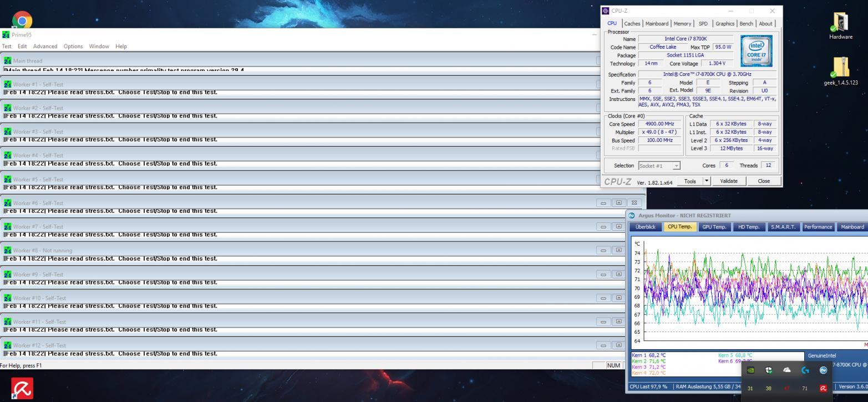Open the Options menu in Prime95
868x402 pixels.
point(73,46)
